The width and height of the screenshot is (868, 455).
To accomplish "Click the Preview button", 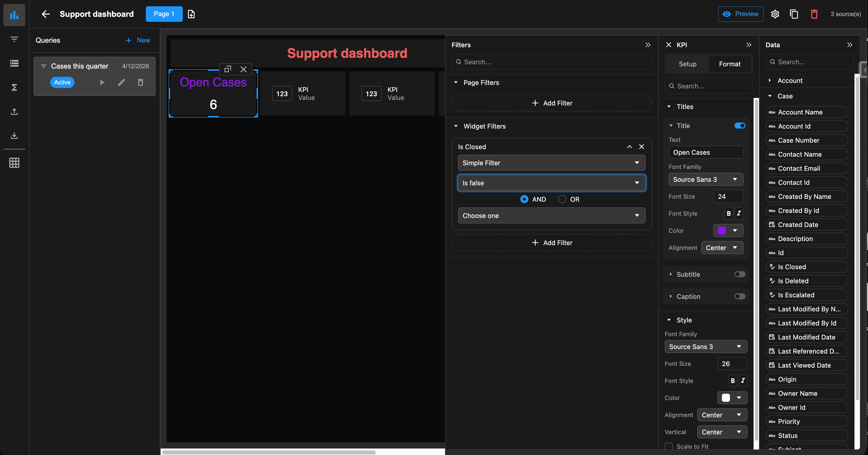I will click(740, 14).
